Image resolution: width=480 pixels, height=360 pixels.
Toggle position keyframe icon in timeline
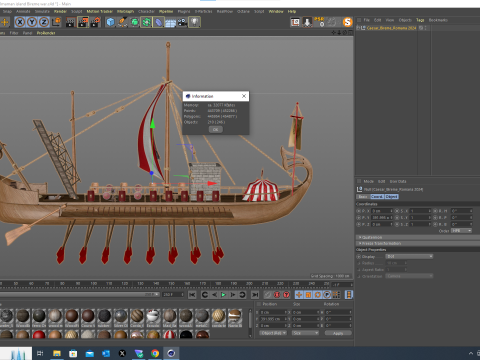299,295
